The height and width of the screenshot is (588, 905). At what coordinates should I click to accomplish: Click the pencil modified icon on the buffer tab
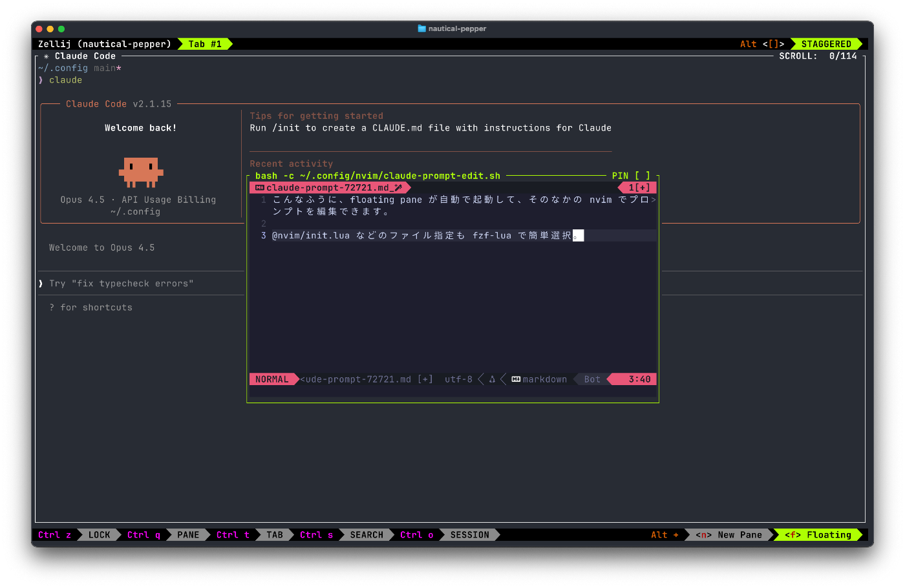tap(398, 188)
